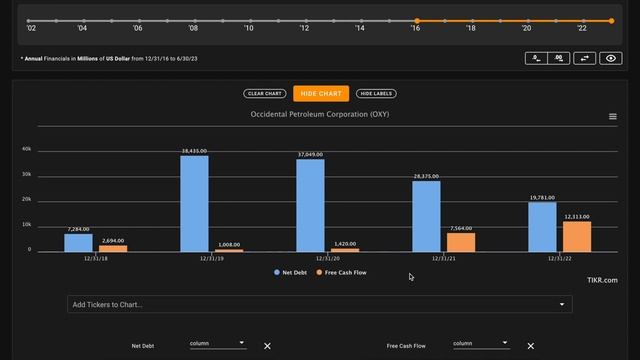Viewport: 640px width, 360px height.
Task: Toggle the Free Cash Flow legend item
Action: tap(341, 272)
